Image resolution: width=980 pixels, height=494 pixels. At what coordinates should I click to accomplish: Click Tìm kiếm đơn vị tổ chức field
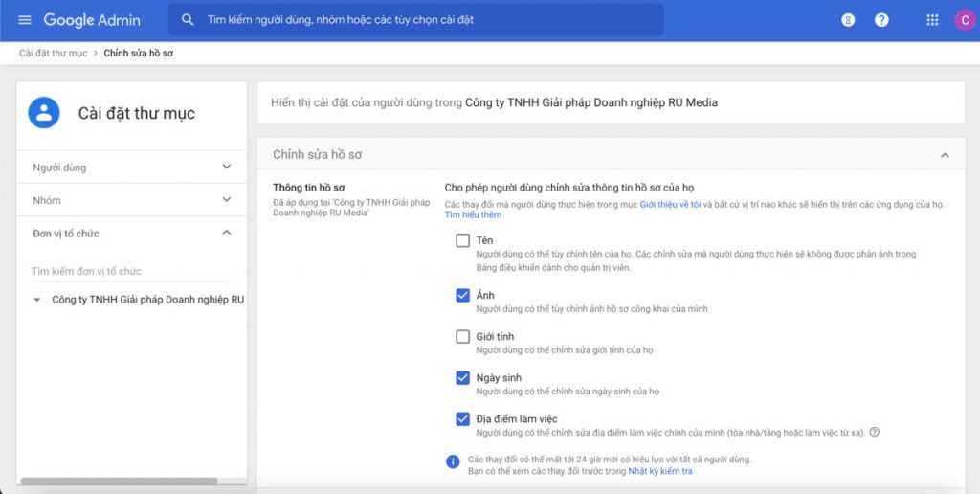click(x=130, y=271)
